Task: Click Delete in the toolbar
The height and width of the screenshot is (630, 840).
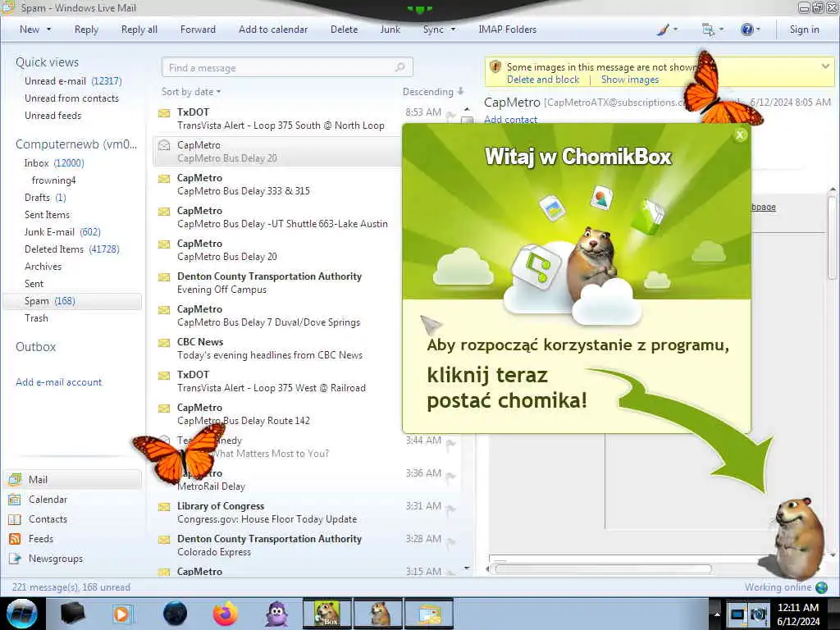Action: [344, 30]
